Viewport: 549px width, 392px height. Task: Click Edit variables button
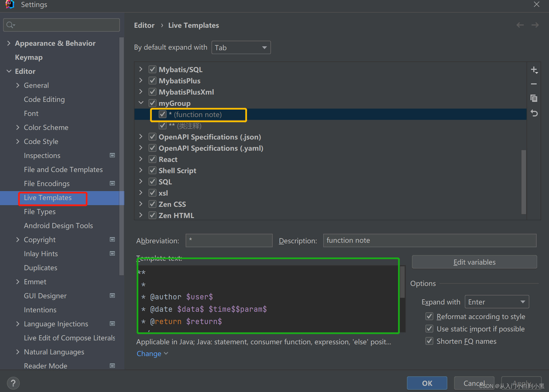[x=474, y=262]
